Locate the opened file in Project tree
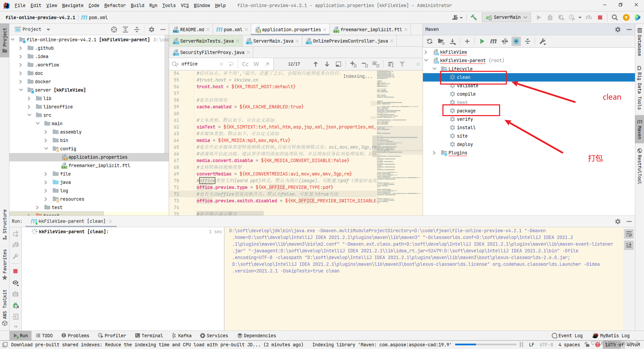Viewport: 644px width, 349px height. point(114,30)
